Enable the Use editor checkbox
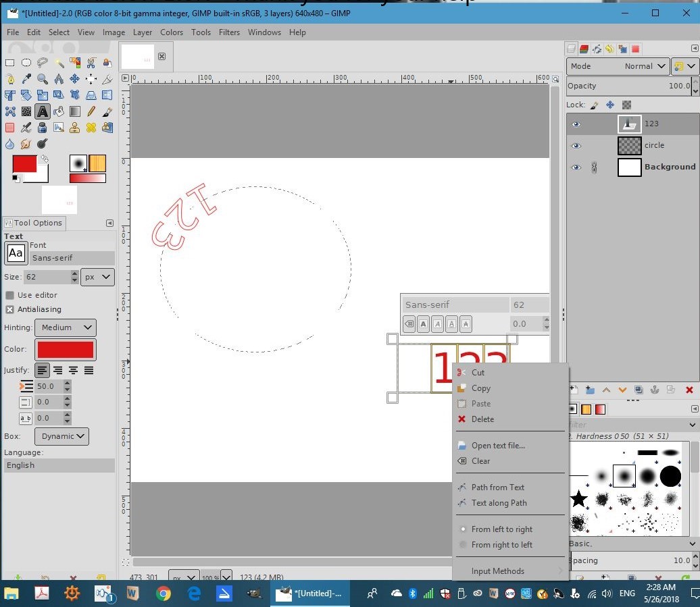700x607 pixels. pyautogui.click(x=10, y=295)
